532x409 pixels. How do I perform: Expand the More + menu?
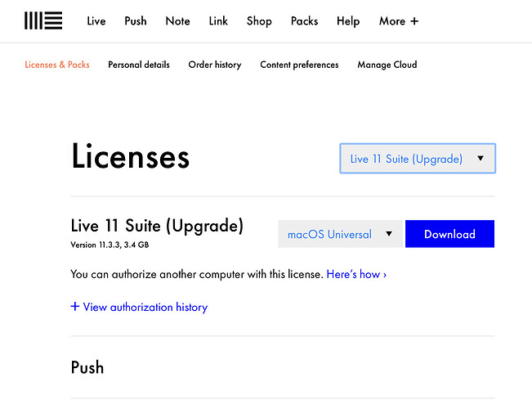coord(399,21)
